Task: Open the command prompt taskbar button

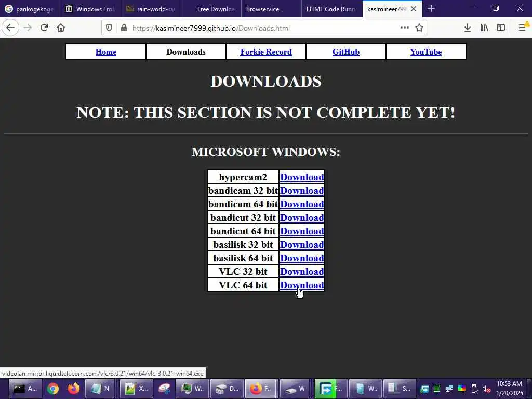Action: pyautogui.click(x=25, y=389)
